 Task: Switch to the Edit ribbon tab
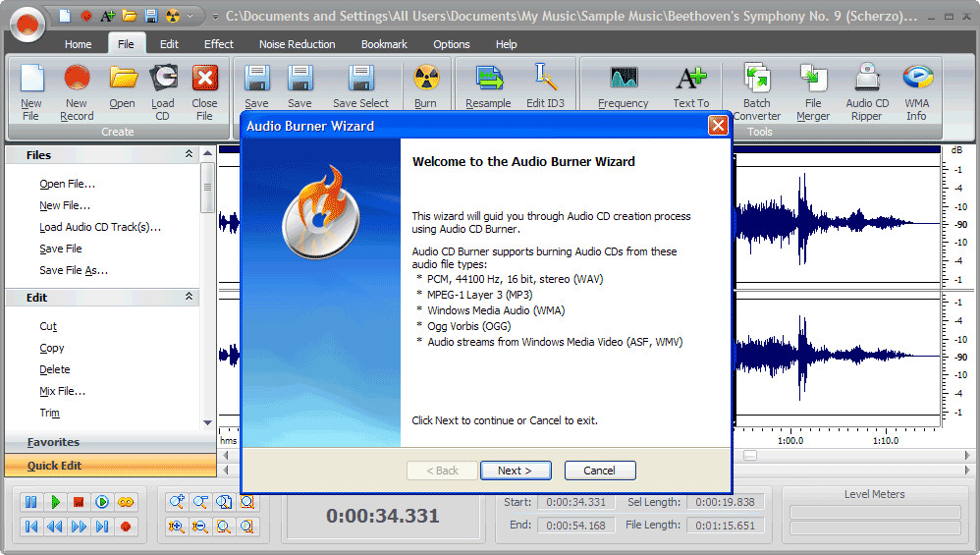169,44
